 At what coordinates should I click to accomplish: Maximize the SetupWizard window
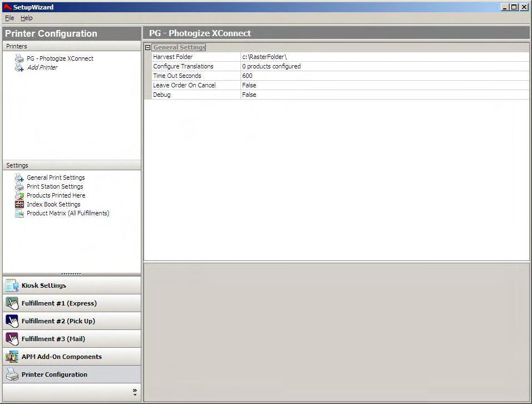pyautogui.click(x=514, y=7)
